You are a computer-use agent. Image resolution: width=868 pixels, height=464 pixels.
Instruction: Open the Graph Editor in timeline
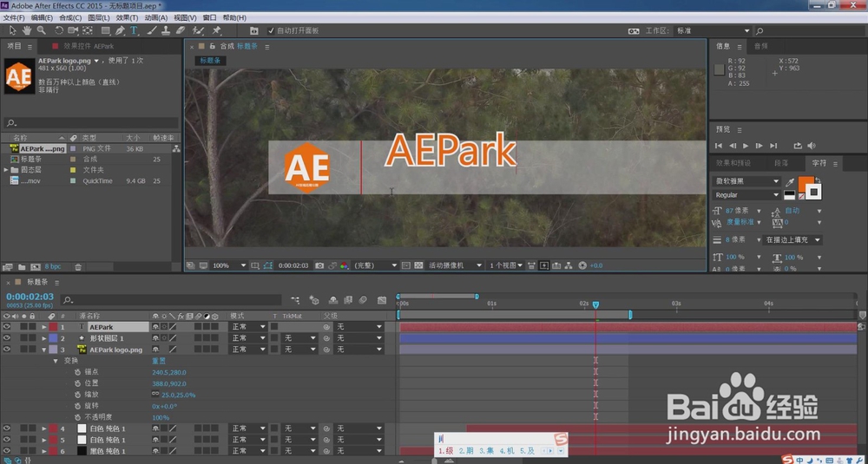381,300
